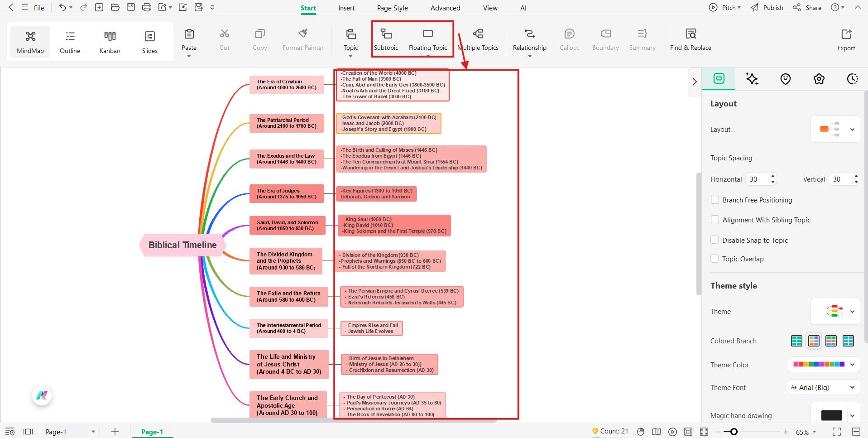Open the history clock panel tab
This screenshot has width=868, height=438.
click(x=853, y=79)
